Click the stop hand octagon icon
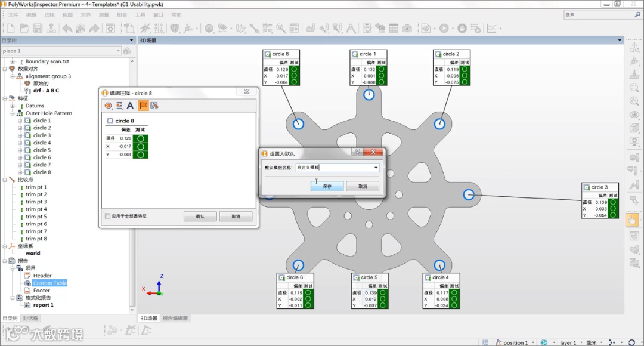Viewport: 644px width, 346px height. click(462, 29)
